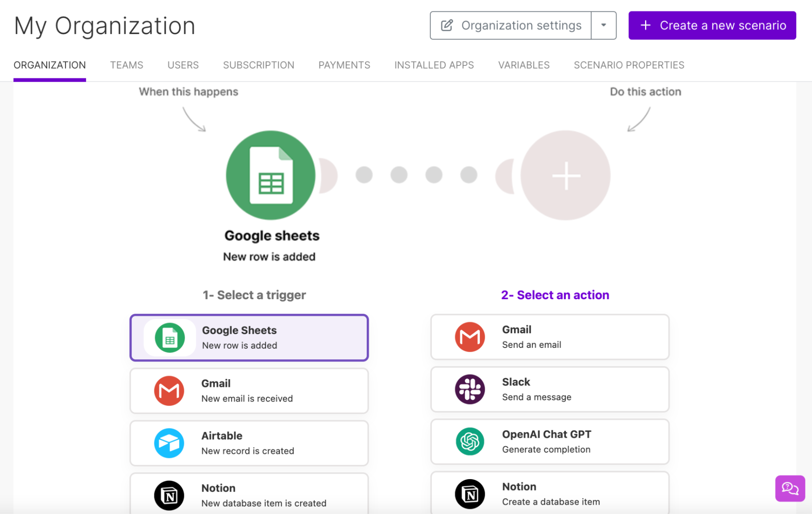This screenshot has height=514, width=812.
Task: Click the My Organization heading
Action: click(x=105, y=26)
